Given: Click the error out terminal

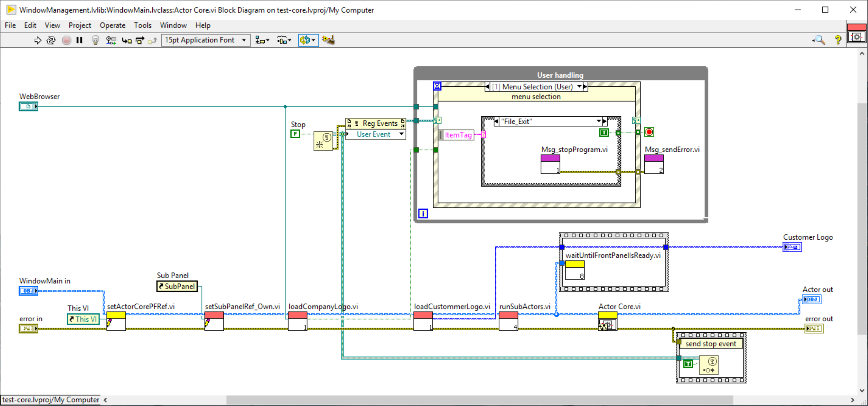Looking at the screenshot, I should (814, 328).
